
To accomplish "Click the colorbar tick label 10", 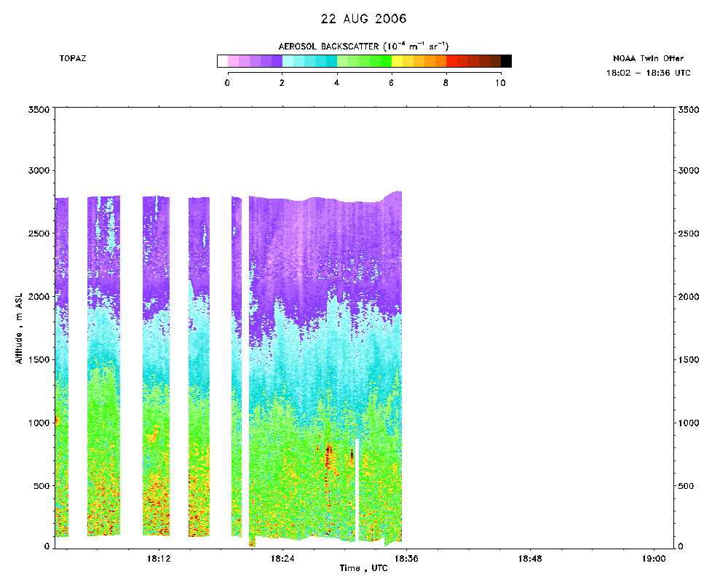I will [x=500, y=83].
